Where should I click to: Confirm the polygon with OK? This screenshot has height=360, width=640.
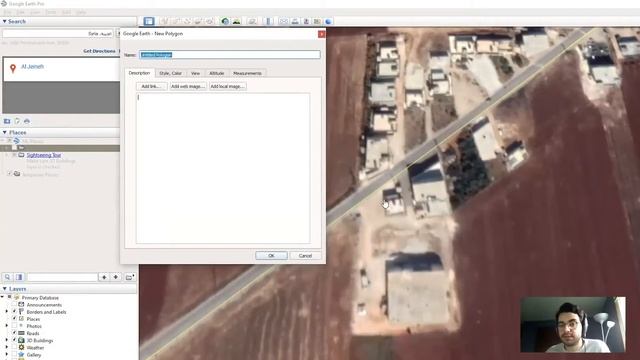coord(271,256)
